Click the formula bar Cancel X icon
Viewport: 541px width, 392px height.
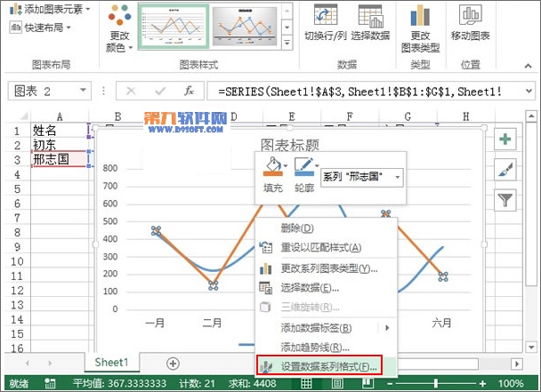point(131,91)
